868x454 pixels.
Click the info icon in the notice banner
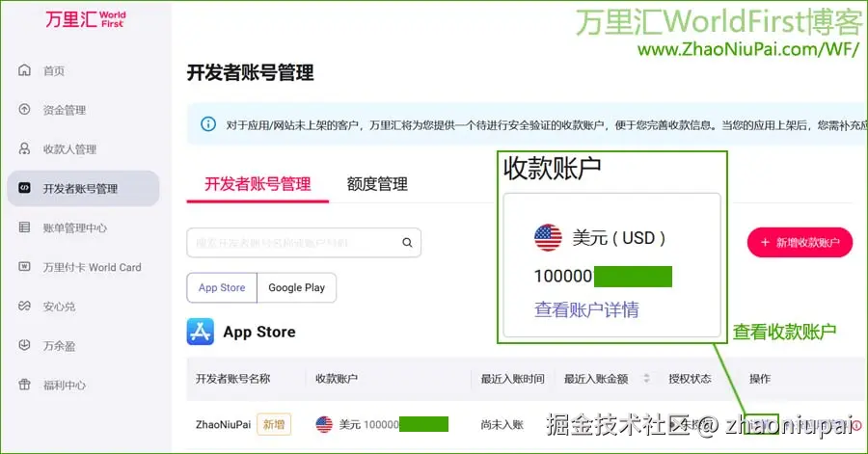tap(208, 124)
